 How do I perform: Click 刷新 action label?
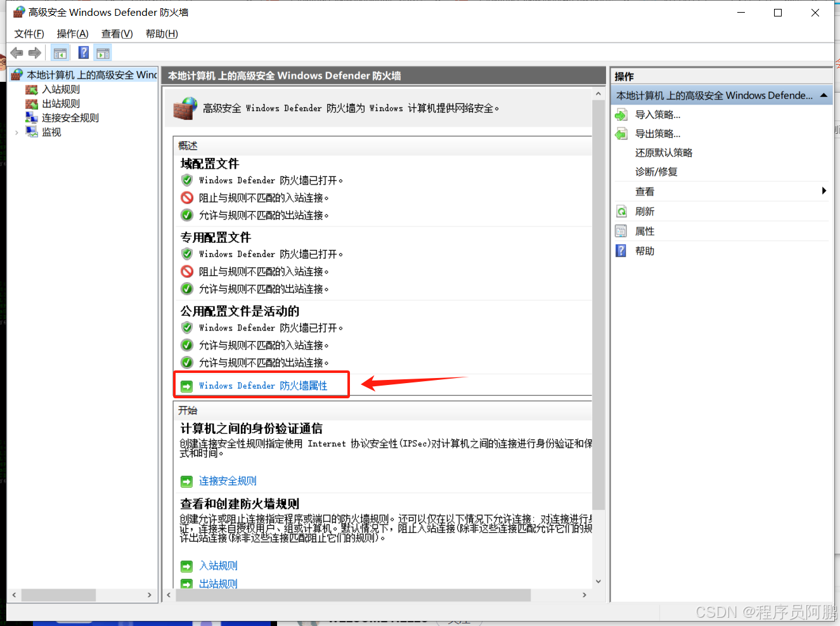coord(645,211)
